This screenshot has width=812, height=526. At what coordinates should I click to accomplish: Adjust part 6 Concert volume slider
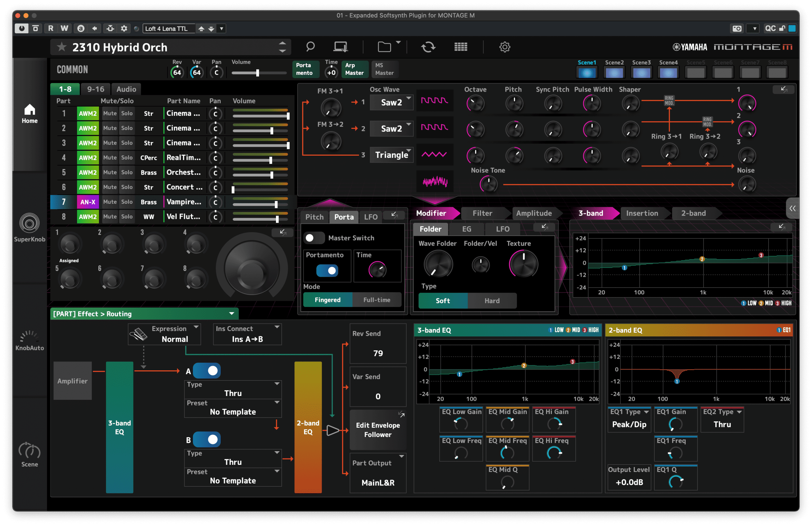click(260, 189)
